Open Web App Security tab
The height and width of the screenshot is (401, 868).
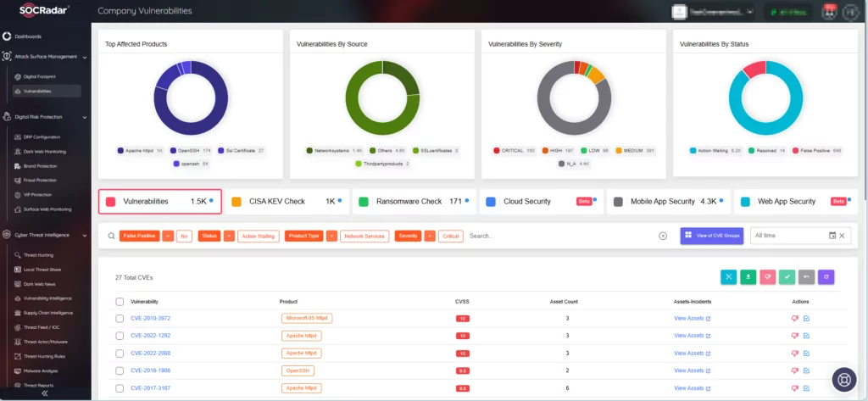click(795, 202)
